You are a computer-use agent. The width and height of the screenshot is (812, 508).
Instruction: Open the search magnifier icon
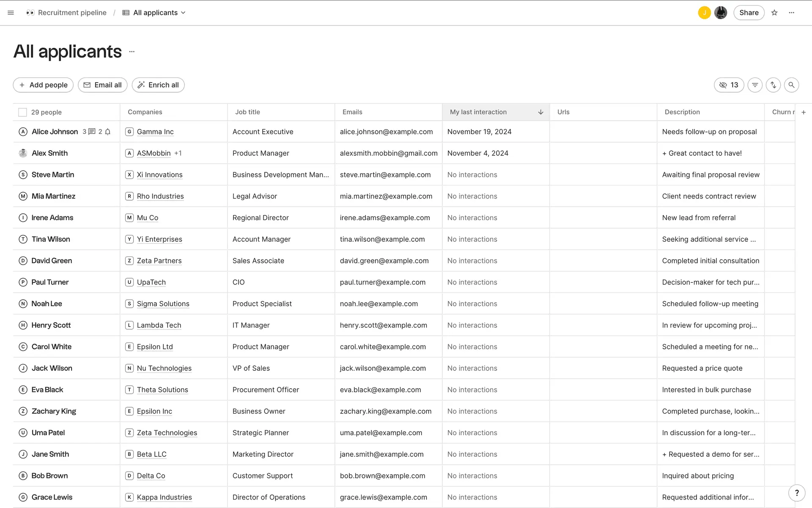[791, 85]
